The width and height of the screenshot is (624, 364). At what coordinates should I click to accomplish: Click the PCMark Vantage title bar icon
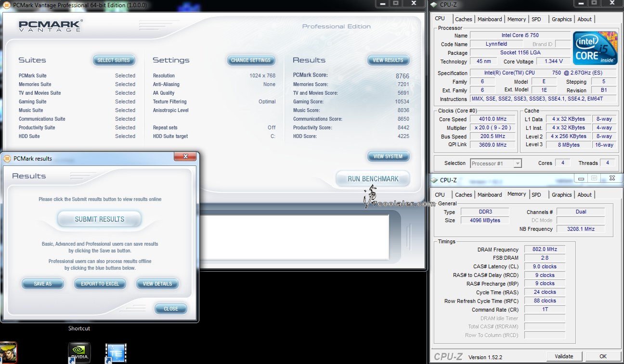(x=7, y=5)
